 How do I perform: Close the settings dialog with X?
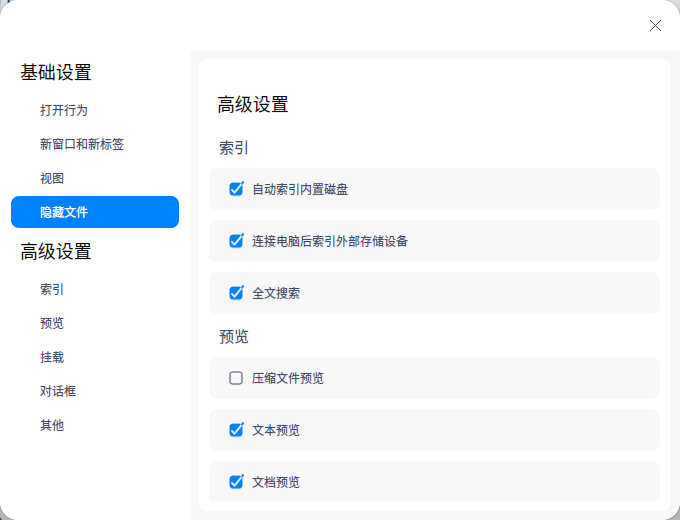coord(655,26)
